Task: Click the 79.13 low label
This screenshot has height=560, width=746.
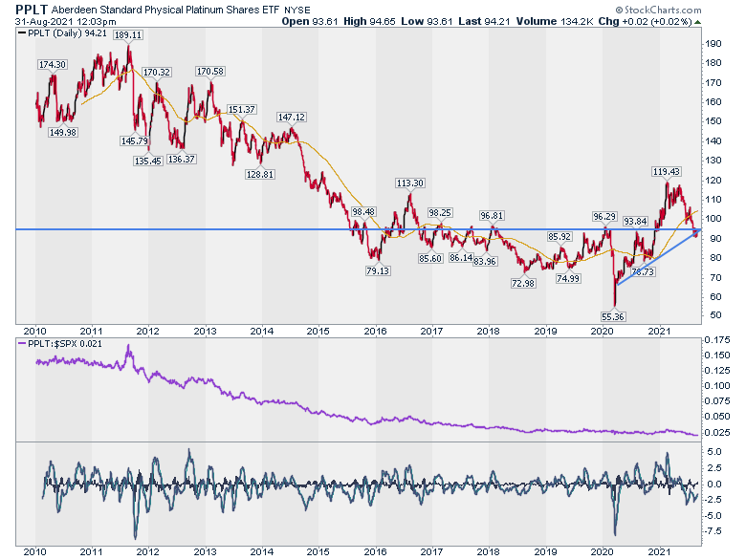Action: click(x=378, y=271)
